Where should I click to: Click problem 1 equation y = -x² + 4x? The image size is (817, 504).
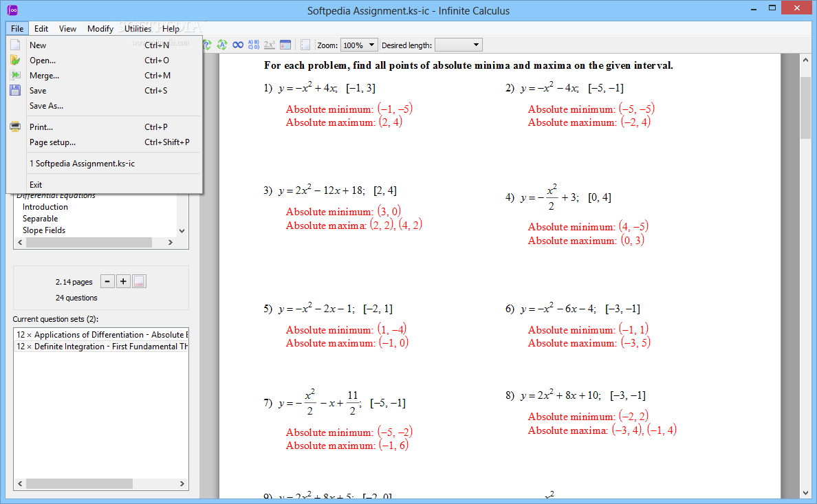coord(308,87)
